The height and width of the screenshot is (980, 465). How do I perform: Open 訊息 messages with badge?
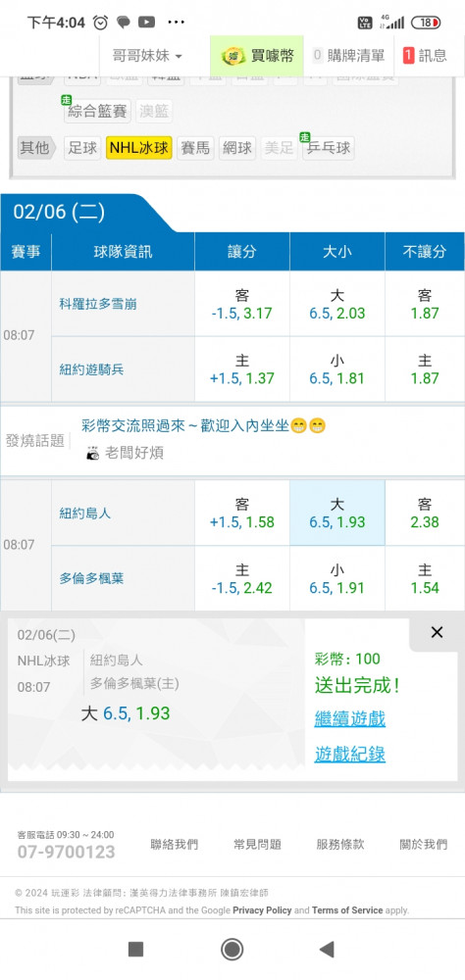(426, 56)
